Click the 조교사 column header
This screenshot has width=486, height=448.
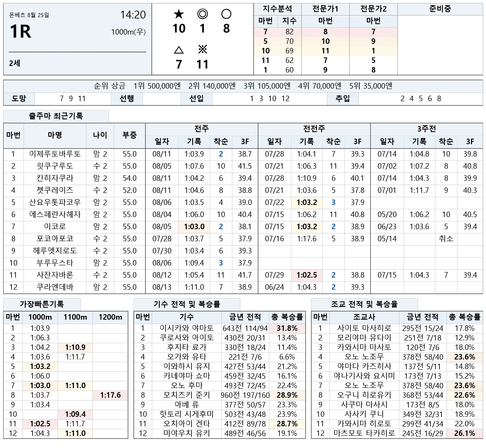(364, 317)
